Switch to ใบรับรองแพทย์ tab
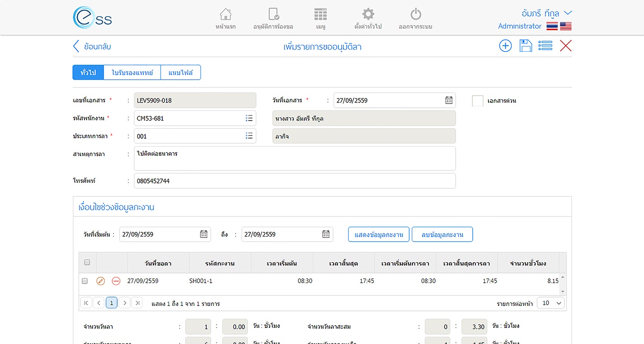 132,72
